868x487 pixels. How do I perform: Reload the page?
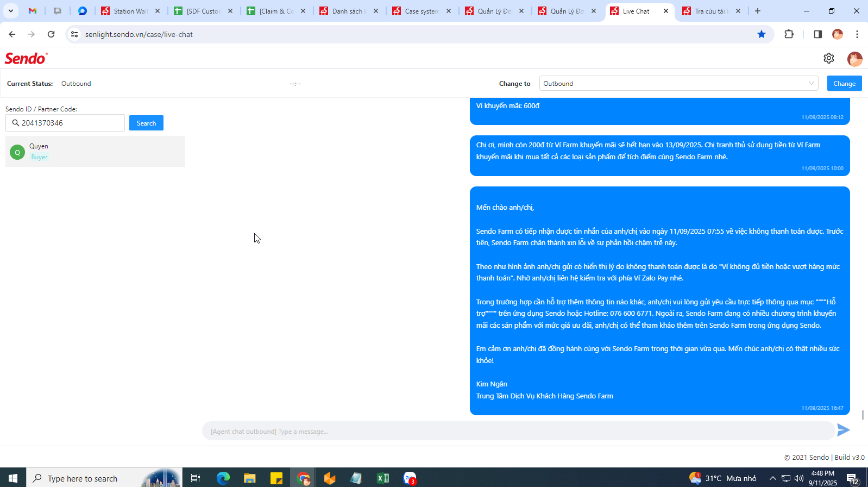click(51, 34)
